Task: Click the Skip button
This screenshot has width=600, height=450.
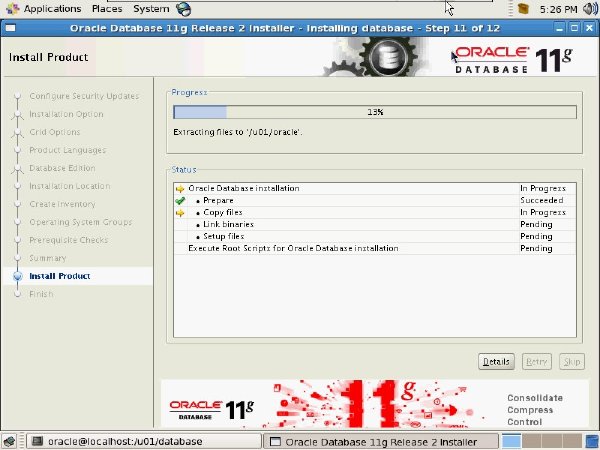Action: [x=572, y=362]
